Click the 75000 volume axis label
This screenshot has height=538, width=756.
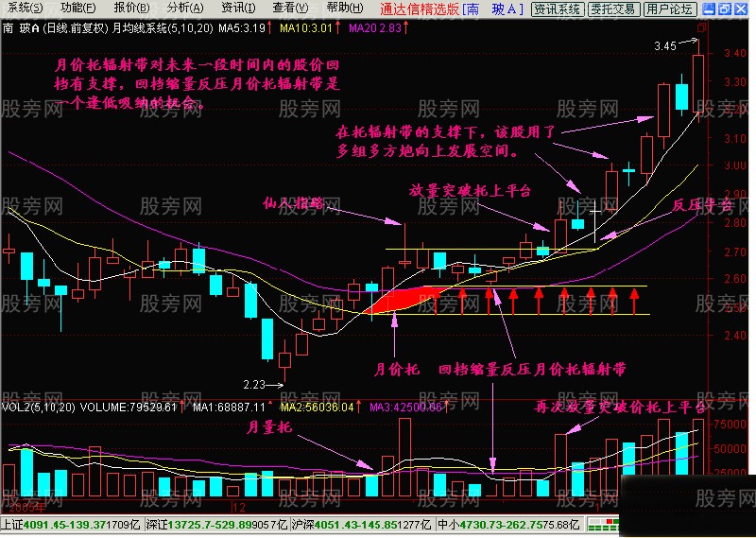coord(731,425)
